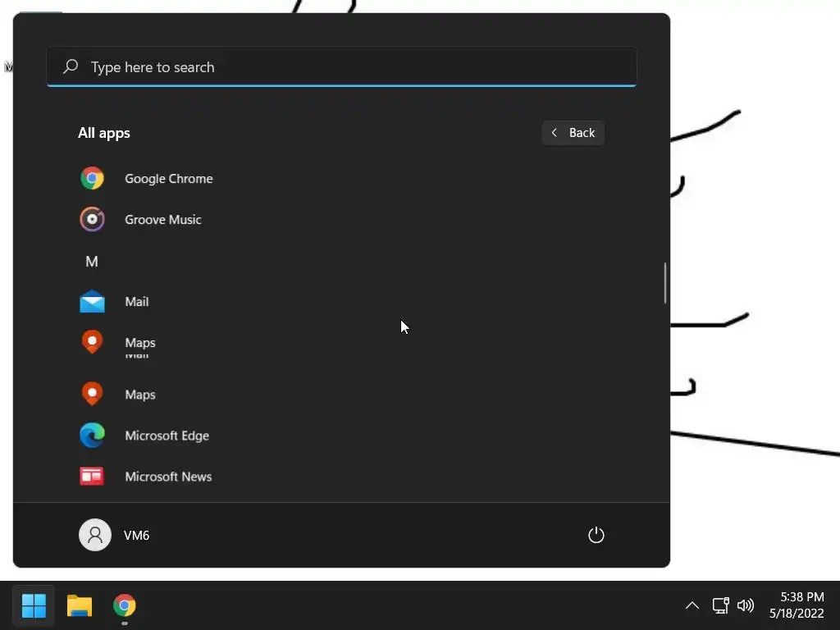The width and height of the screenshot is (840, 630).
Task: Click the All apps heading
Action: point(104,133)
